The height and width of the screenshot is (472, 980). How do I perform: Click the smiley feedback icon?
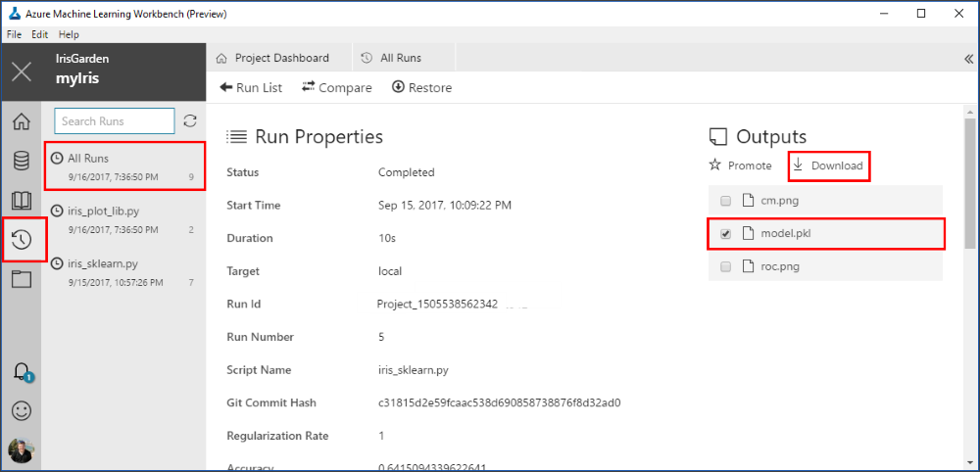tap(22, 411)
